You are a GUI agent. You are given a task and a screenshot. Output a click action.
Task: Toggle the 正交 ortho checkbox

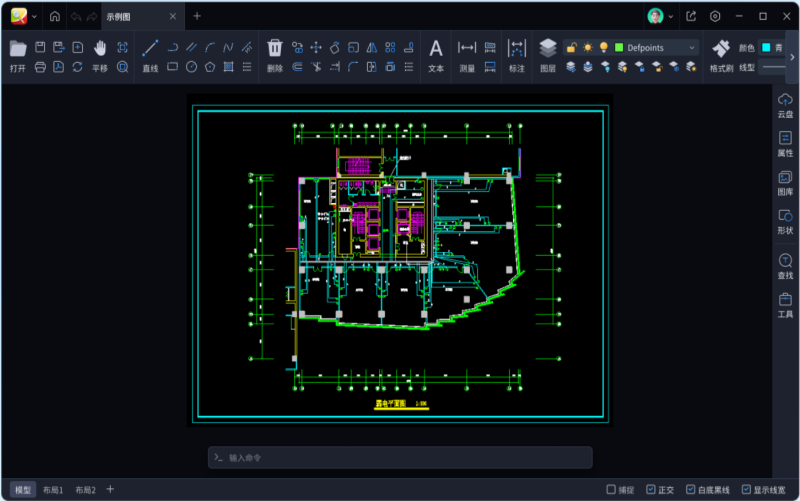650,490
